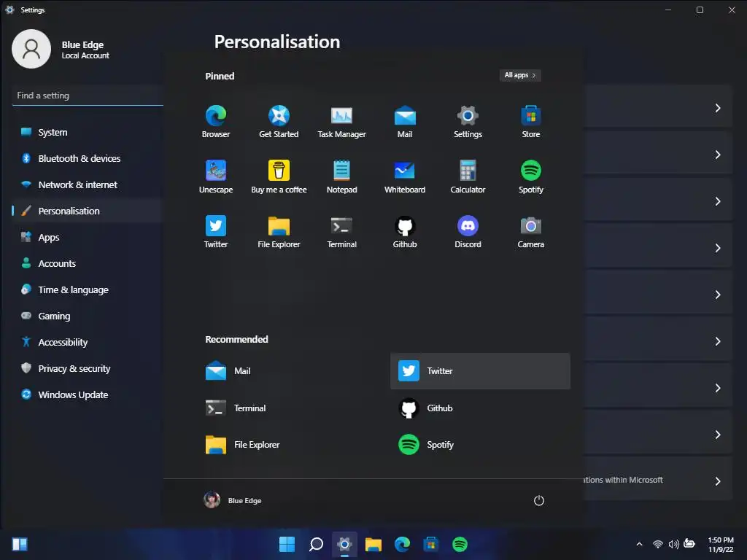
Task: Click the battery tray icon
Action: click(x=689, y=544)
